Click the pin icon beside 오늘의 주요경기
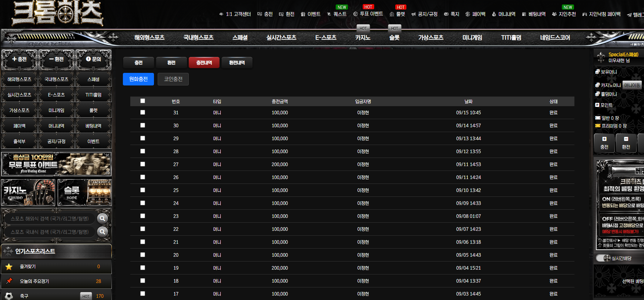Viewport: 644px width, 300px height. (9, 281)
